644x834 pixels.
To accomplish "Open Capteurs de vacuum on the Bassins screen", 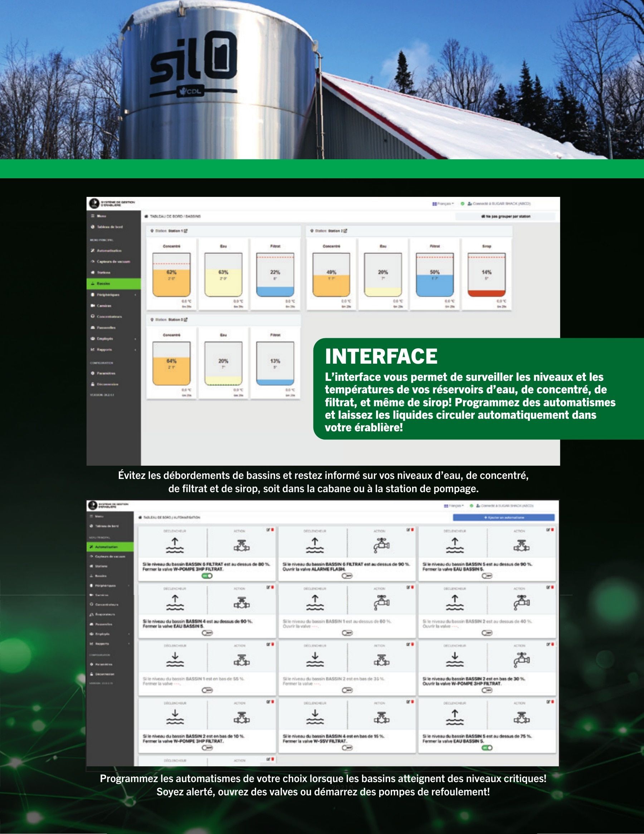I will [114, 262].
